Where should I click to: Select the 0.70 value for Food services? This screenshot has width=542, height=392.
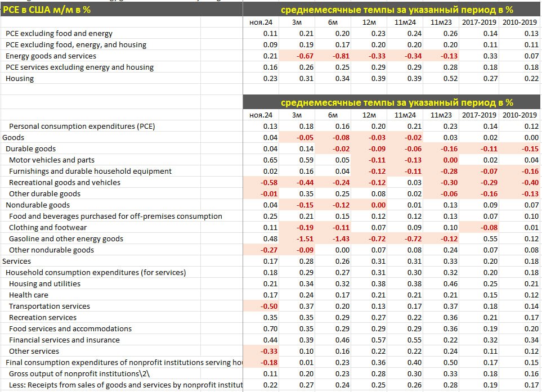pyautogui.click(x=270, y=329)
